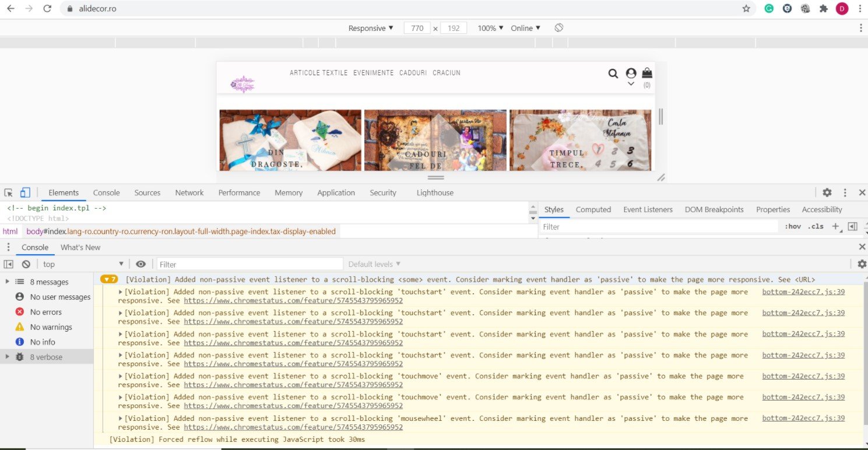
Task: Toggle the .cls class editor
Action: click(x=816, y=226)
